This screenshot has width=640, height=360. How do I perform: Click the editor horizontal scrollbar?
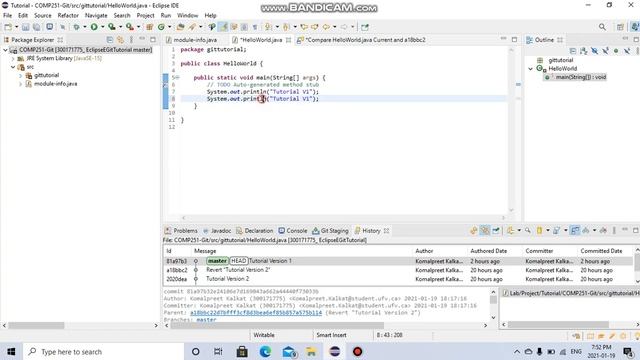tap(343, 218)
